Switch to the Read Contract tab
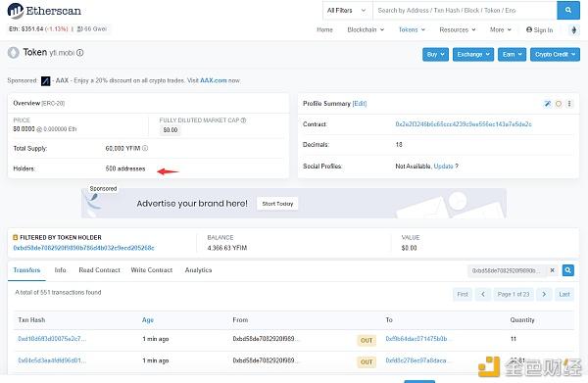This screenshot has height=383, width=588. coord(99,270)
